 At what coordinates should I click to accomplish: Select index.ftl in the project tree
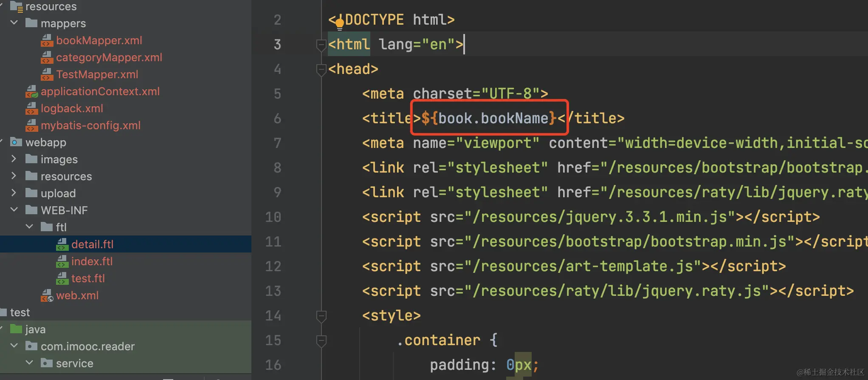(x=92, y=261)
